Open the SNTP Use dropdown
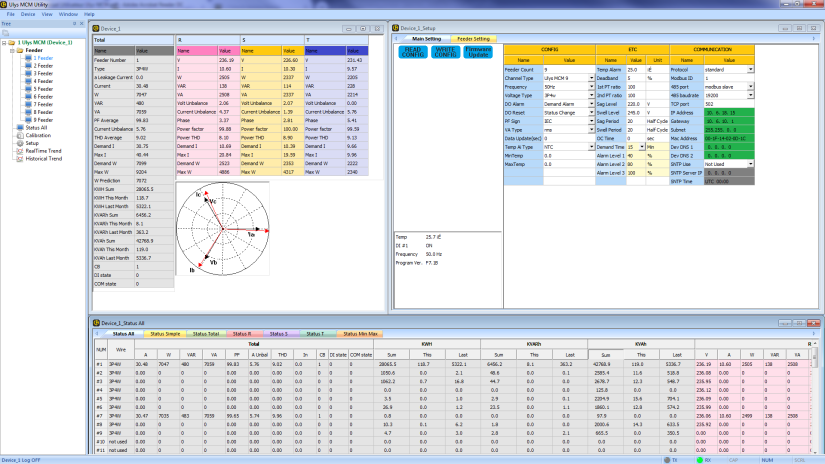The image size is (825, 464). pos(750,164)
